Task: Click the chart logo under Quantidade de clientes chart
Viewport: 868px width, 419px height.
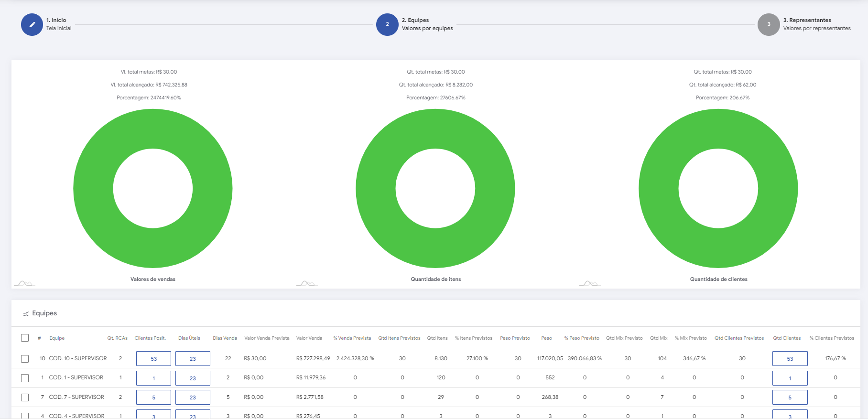Action: pyautogui.click(x=590, y=283)
